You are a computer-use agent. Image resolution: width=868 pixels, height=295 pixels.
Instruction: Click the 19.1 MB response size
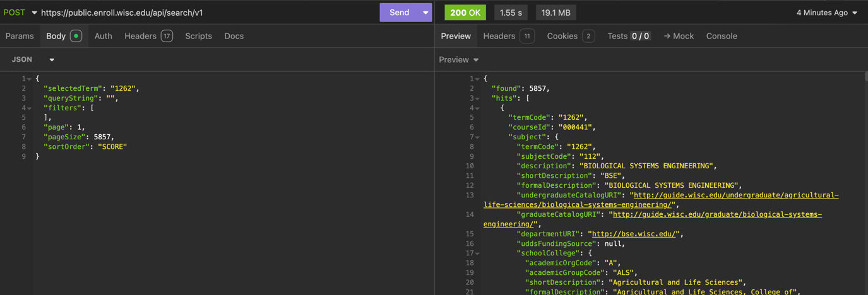click(556, 13)
